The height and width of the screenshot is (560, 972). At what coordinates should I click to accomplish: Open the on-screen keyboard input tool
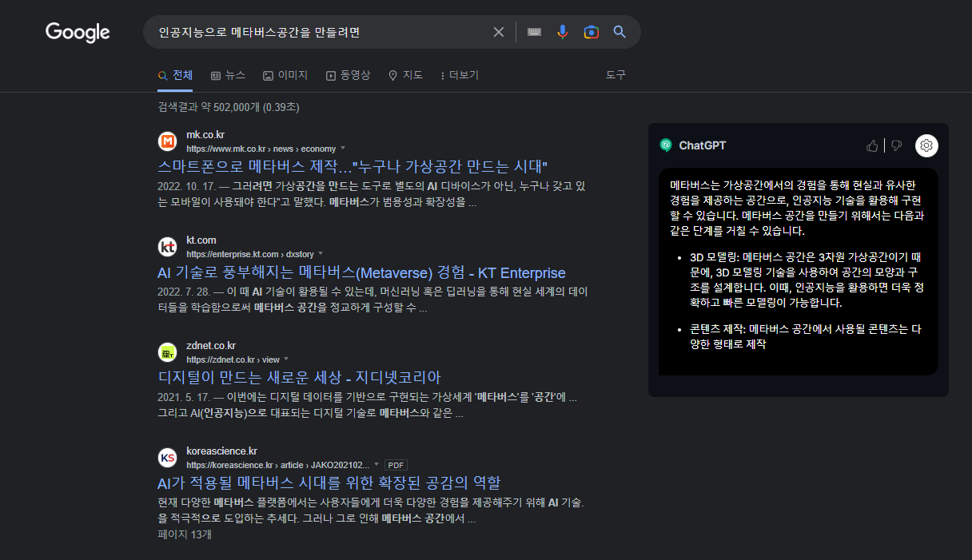click(534, 32)
